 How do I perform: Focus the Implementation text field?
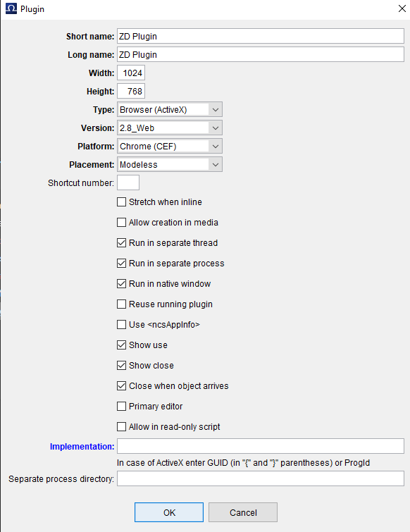point(261,446)
